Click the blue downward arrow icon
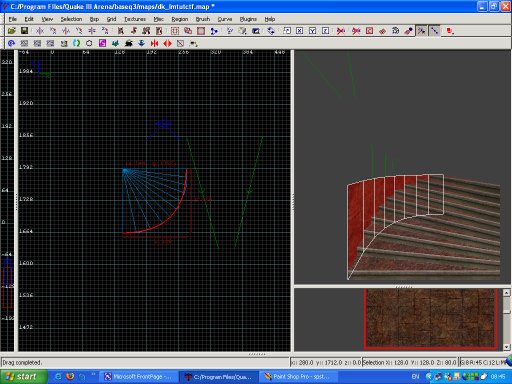 pos(141,43)
